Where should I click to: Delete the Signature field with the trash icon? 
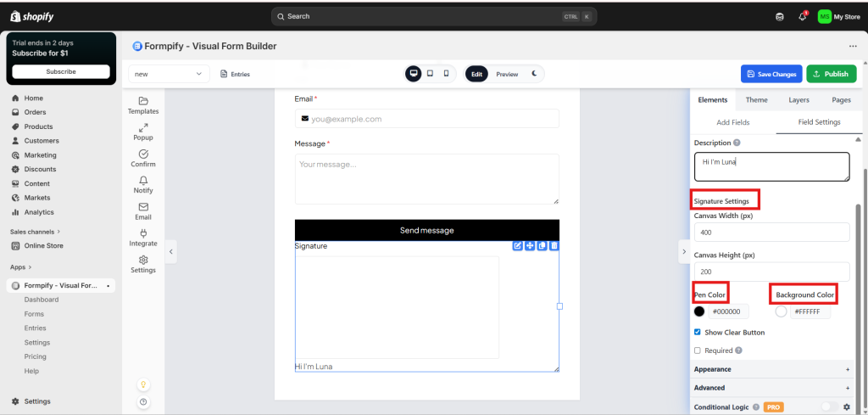pyautogui.click(x=554, y=246)
